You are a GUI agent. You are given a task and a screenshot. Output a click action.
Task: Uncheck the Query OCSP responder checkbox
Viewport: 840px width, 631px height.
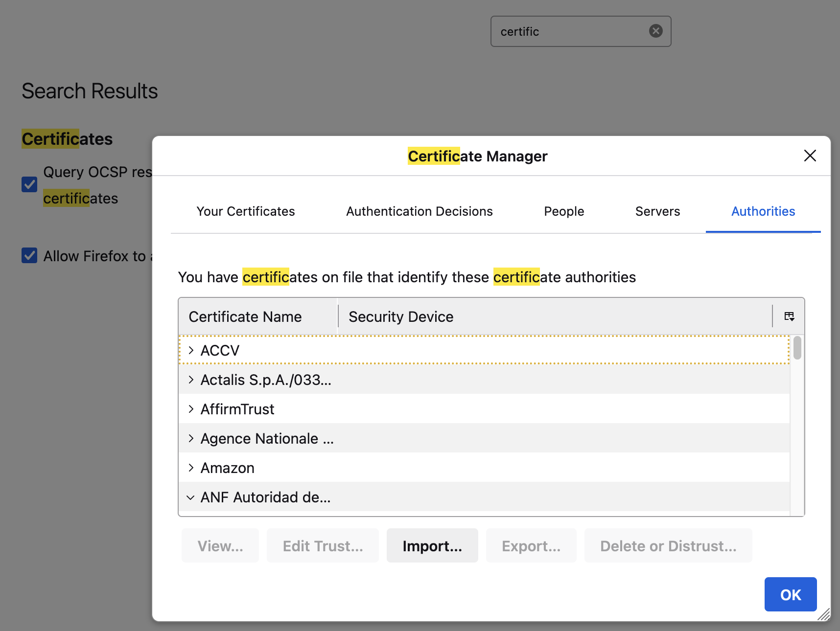pyautogui.click(x=29, y=184)
